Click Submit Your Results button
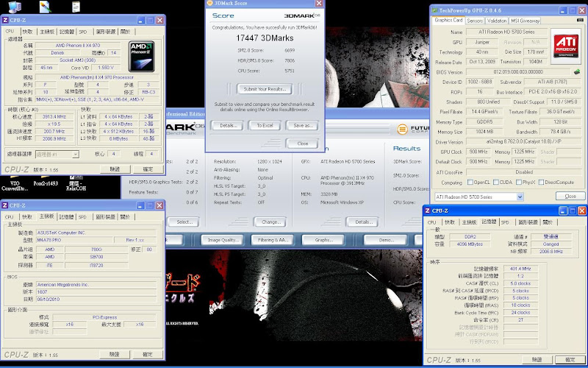 [x=265, y=89]
